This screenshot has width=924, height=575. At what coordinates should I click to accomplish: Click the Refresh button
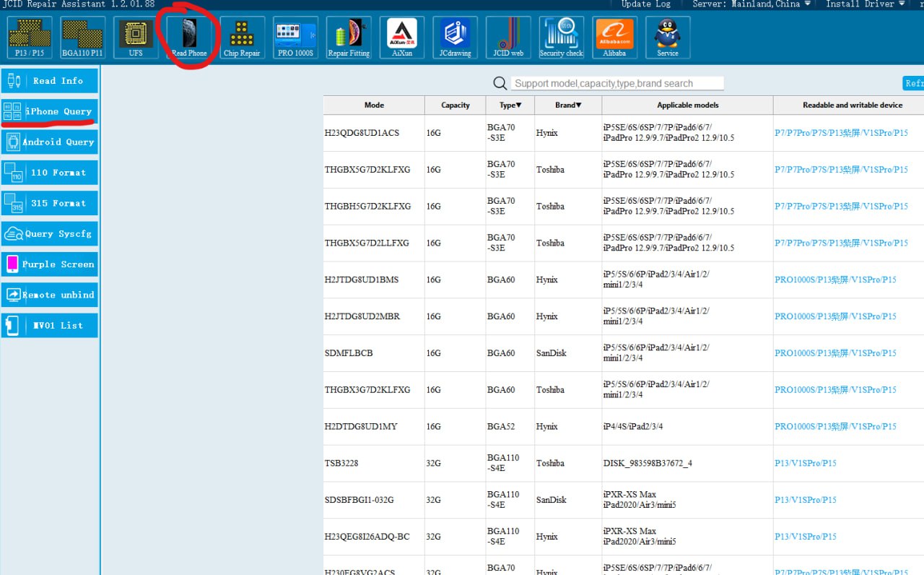[x=913, y=83]
